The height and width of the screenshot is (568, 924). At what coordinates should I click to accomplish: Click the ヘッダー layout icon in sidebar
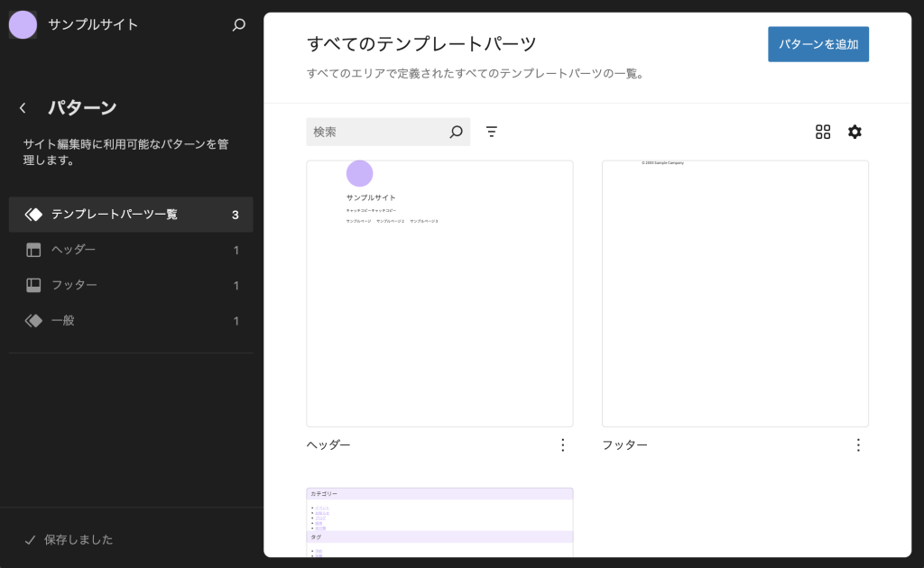(x=33, y=250)
